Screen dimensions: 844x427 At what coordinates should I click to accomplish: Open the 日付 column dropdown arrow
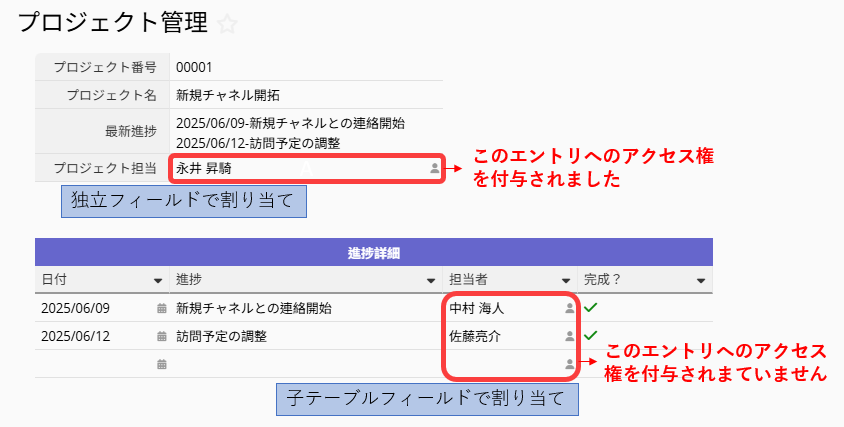(158, 280)
